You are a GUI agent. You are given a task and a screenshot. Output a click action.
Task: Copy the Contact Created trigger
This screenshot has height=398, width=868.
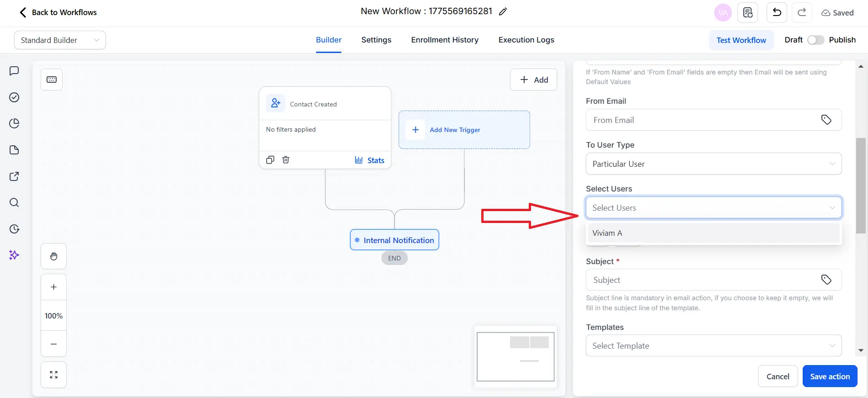[x=270, y=160]
